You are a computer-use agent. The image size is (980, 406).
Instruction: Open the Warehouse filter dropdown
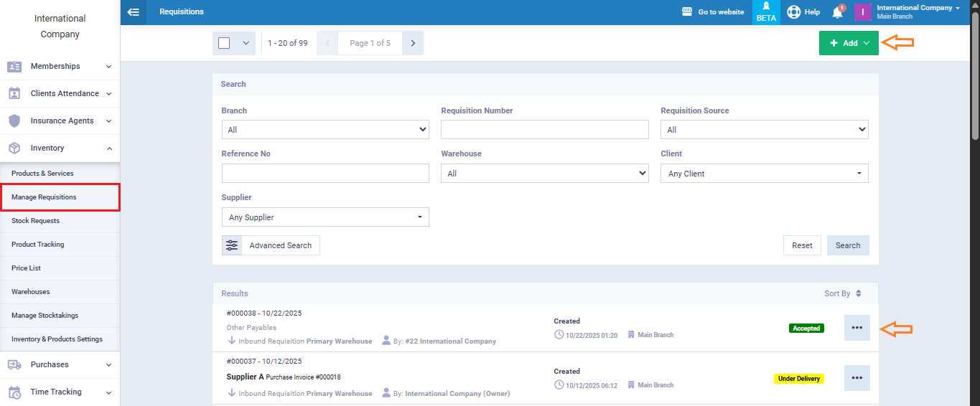544,174
